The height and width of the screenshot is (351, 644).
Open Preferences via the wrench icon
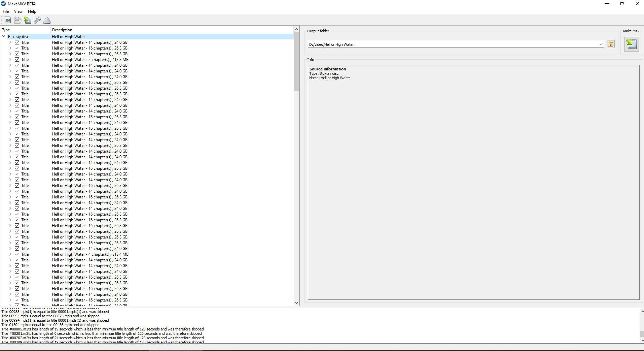click(37, 20)
